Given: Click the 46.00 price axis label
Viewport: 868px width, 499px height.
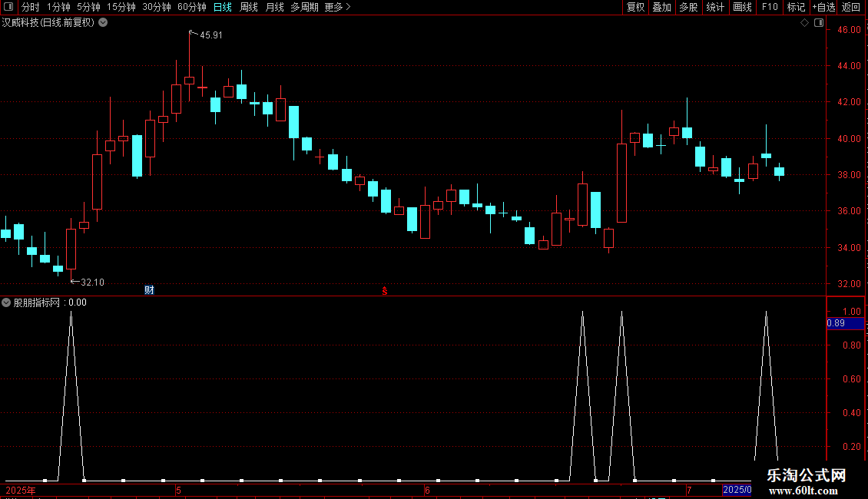Looking at the screenshot, I should pos(849,30).
